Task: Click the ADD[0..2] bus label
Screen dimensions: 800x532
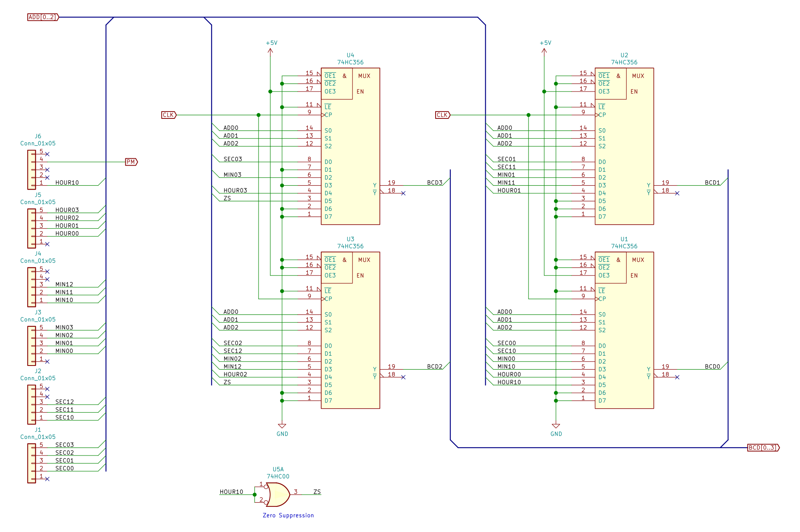Action: click(43, 17)
